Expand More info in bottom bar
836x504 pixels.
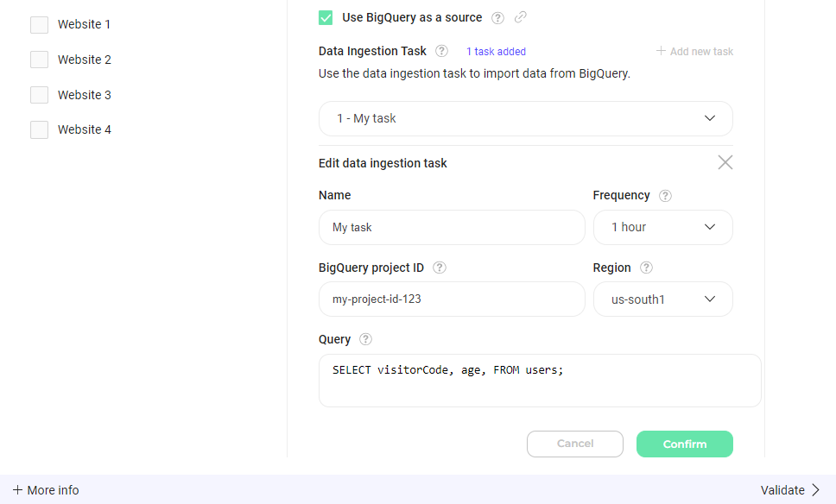pos(46,490)
